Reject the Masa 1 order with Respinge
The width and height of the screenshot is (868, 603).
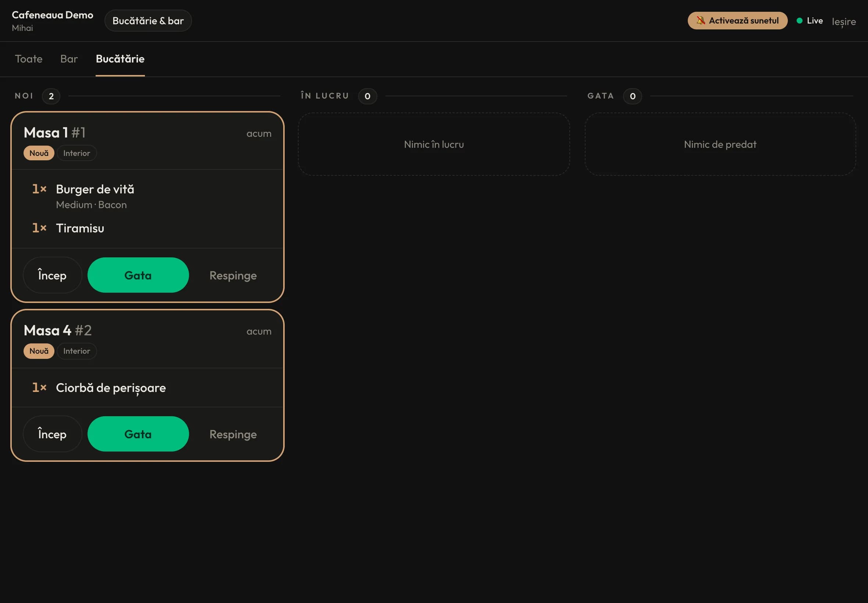(233, 275)
